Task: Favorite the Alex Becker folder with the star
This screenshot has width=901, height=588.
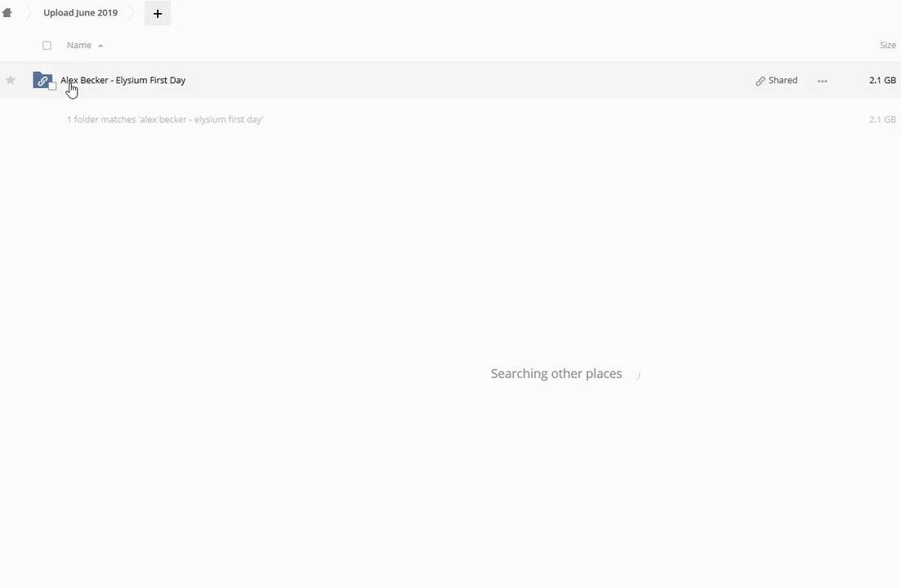Action: click(x=11, y=80)
